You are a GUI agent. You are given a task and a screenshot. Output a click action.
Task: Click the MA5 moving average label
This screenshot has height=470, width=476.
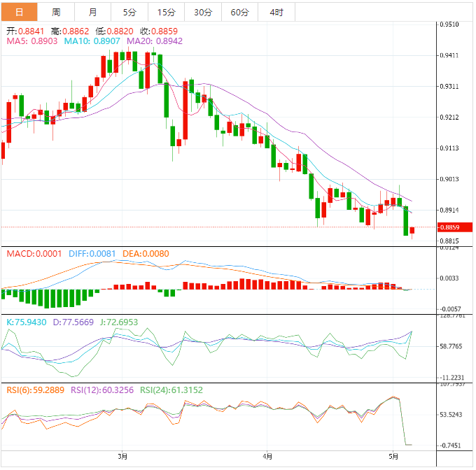(x=33, y=42)
